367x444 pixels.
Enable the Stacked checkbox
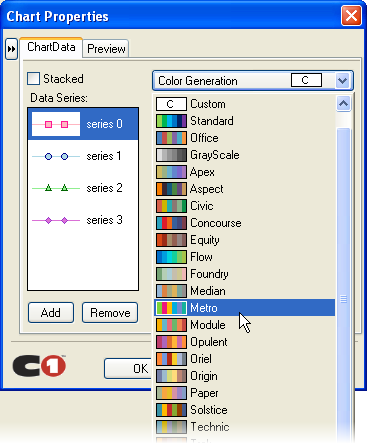(34, 79)
